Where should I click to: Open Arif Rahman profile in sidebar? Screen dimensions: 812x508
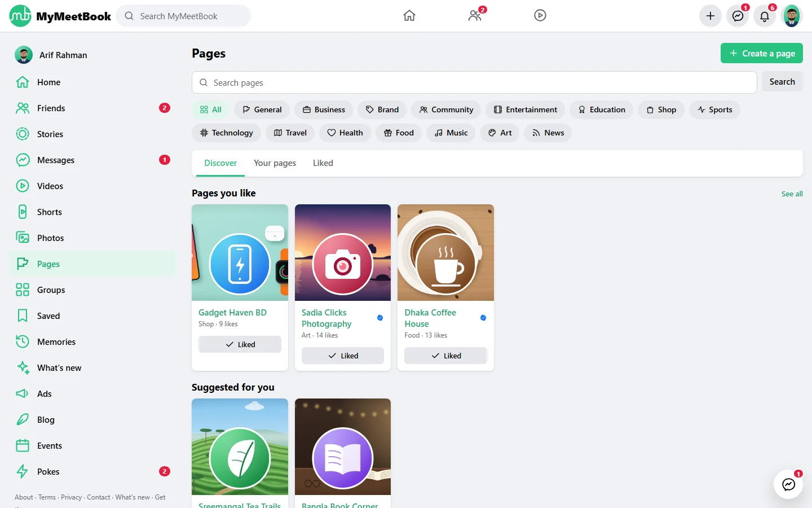tap(92, 55)
